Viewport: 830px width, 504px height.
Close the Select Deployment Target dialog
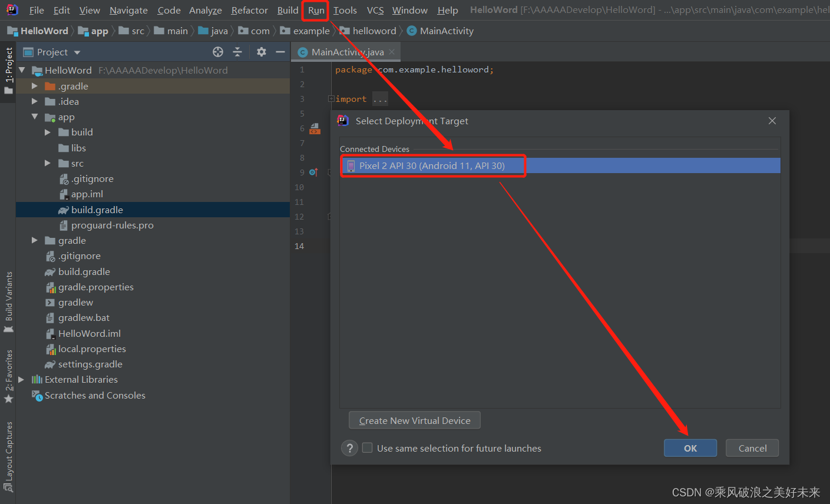(x=772, y=121)
